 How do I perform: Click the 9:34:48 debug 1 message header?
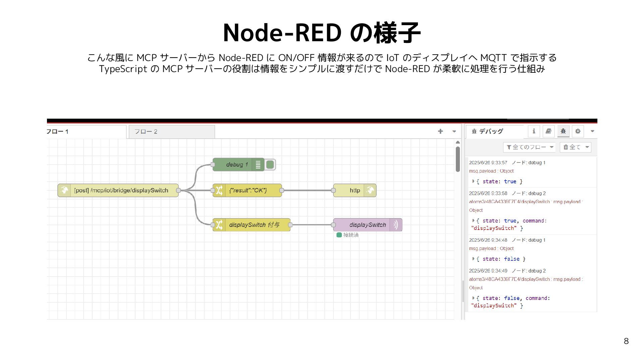507,240
